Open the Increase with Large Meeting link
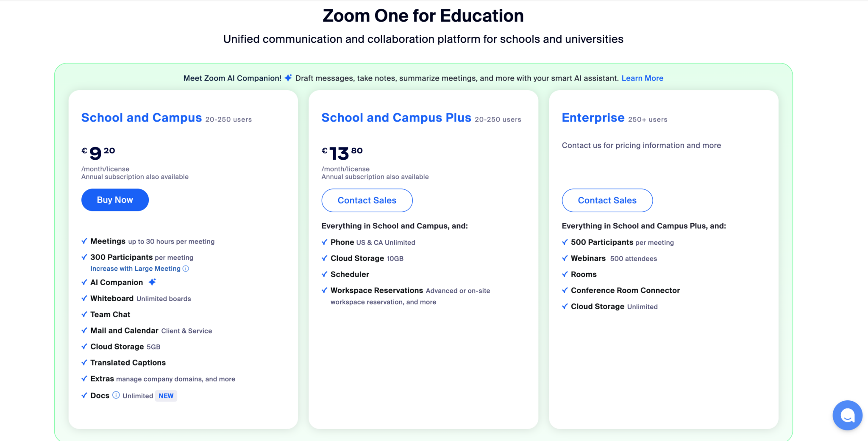This screenshot has width=868, height=441. [136, 268]
